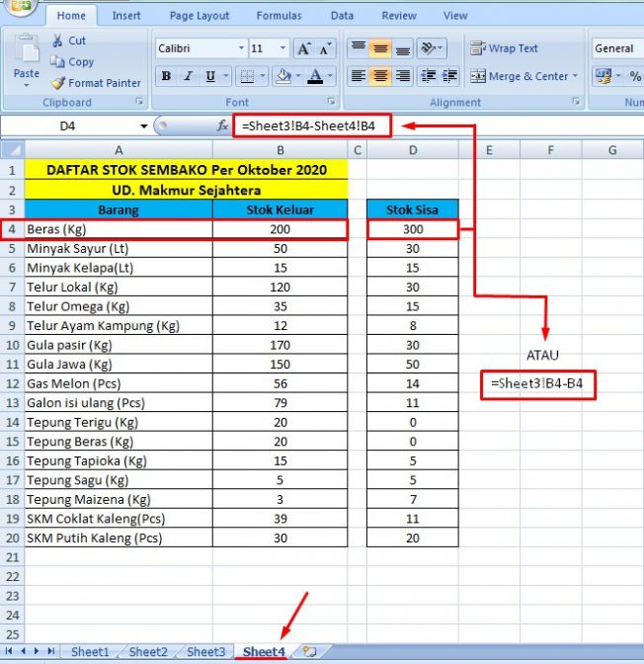Select the cell 'Gula pasir (Kg)'
This screenshot has width=644, height=664.
(119, 345)
